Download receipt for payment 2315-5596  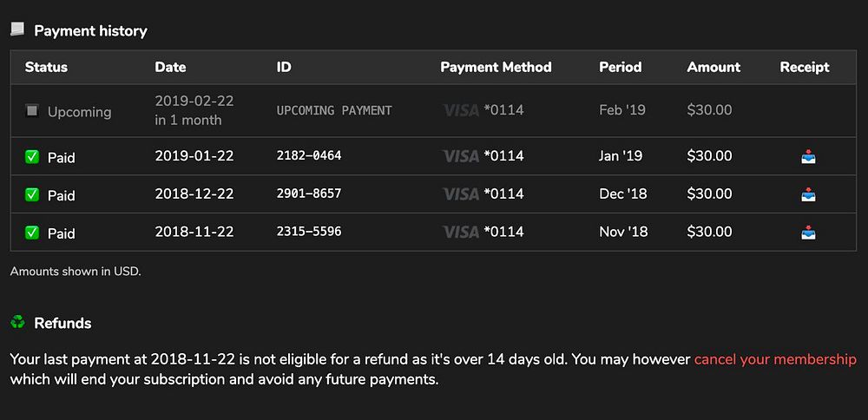point(808,232)
